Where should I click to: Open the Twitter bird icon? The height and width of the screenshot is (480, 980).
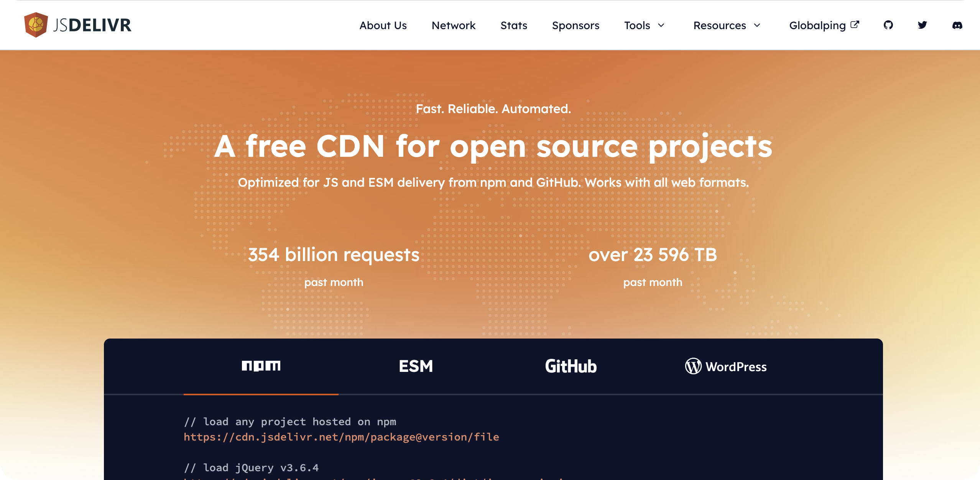click(922, 25)
